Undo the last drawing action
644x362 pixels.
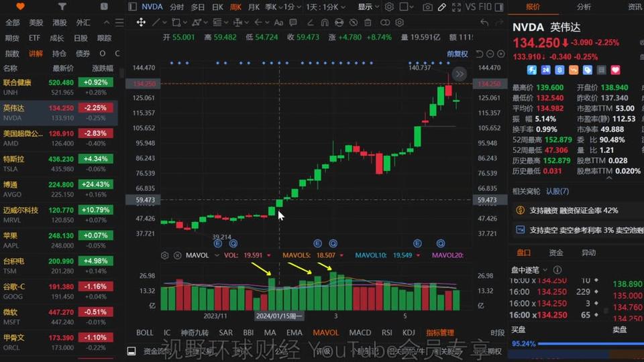pyautogui.click(x=484, y=22)
